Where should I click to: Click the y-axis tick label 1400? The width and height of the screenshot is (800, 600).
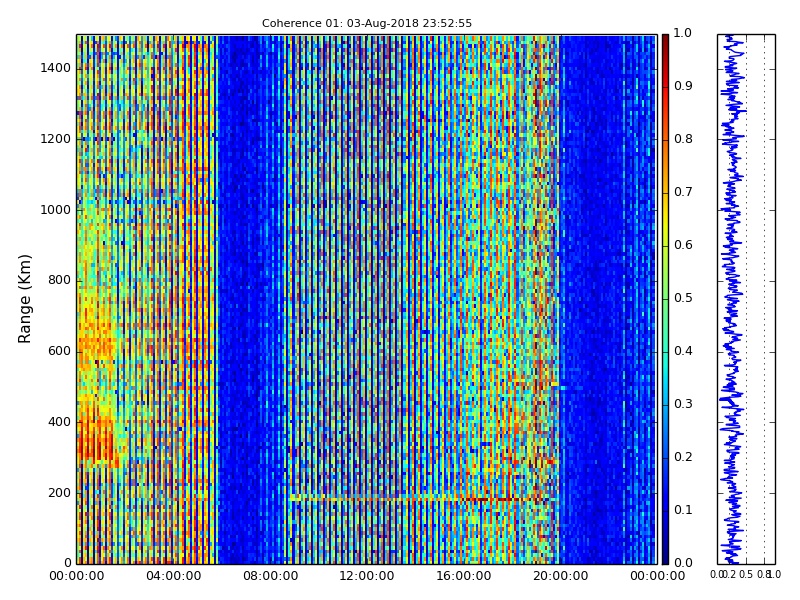tap(56, 68)
